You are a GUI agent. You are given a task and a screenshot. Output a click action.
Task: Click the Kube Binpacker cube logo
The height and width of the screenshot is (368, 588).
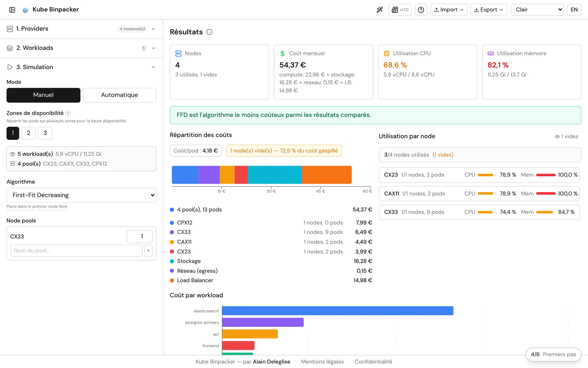pos(25,10)
